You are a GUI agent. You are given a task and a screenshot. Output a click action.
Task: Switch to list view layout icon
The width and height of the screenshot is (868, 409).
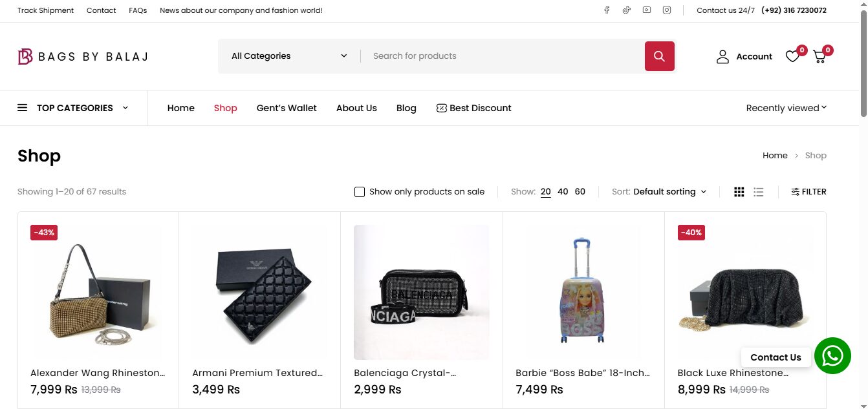[759, 192]
